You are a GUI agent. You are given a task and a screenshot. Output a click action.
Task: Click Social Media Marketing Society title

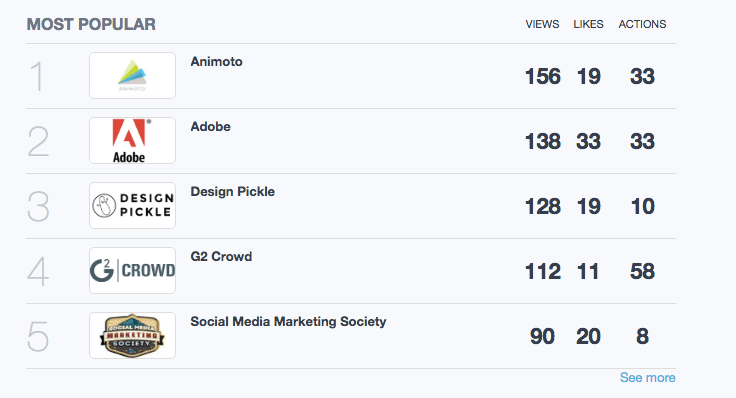pos(288,321)
